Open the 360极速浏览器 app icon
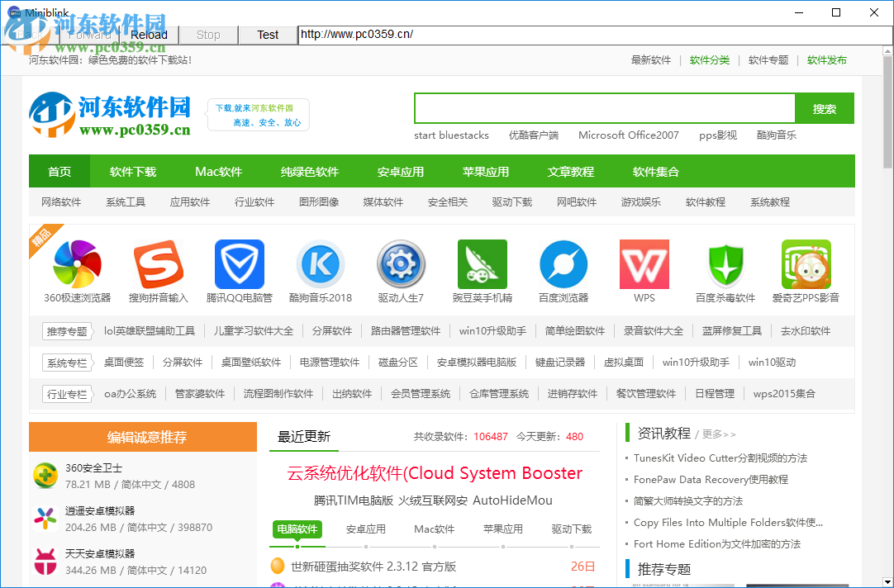 pos(78,263)
